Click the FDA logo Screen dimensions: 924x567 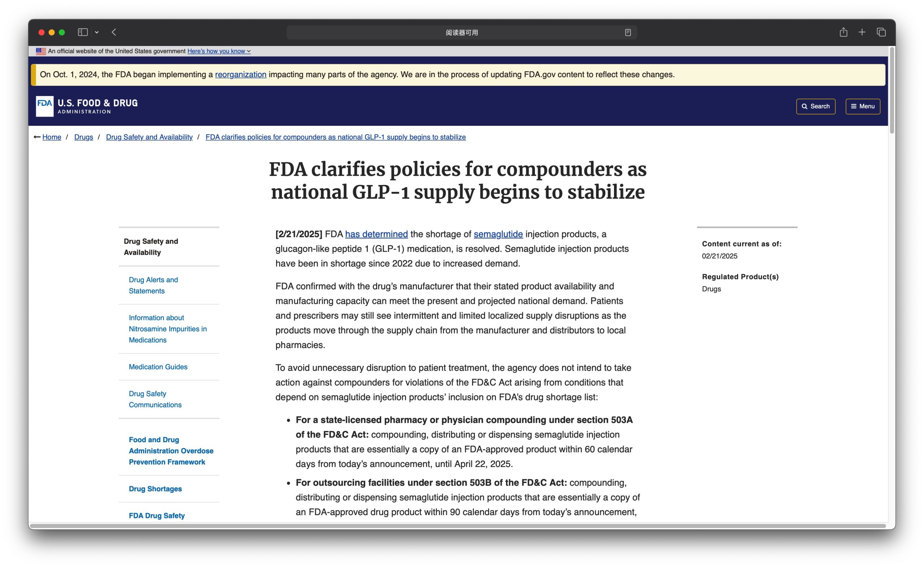tap(45, 105)
